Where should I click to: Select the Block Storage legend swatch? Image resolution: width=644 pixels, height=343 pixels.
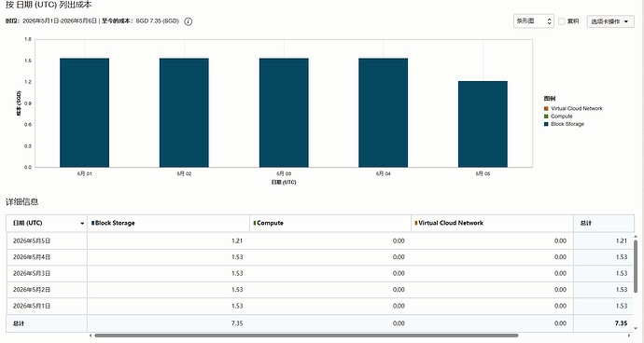coord(546,124)
